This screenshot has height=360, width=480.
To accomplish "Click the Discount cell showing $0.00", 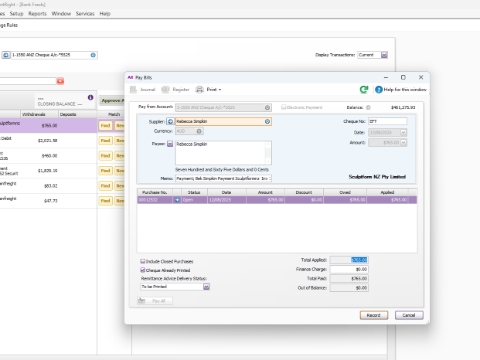I will (x=304, y=200).
